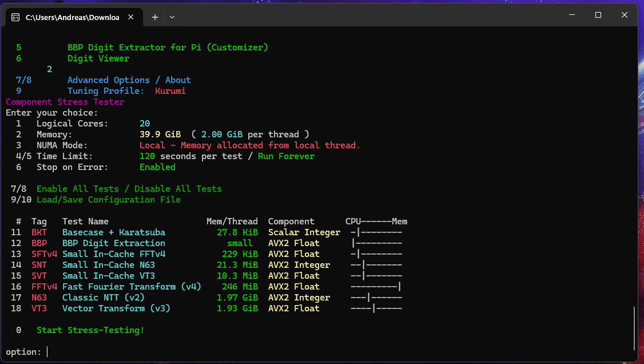Click the Logical Cores value '20'

(145, 124)
